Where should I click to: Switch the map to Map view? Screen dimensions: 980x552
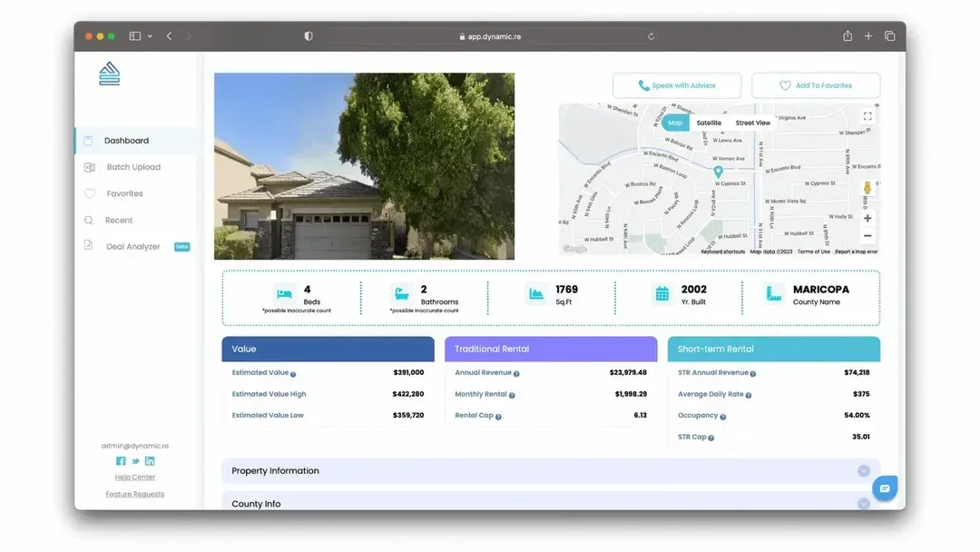coord(675,123)
